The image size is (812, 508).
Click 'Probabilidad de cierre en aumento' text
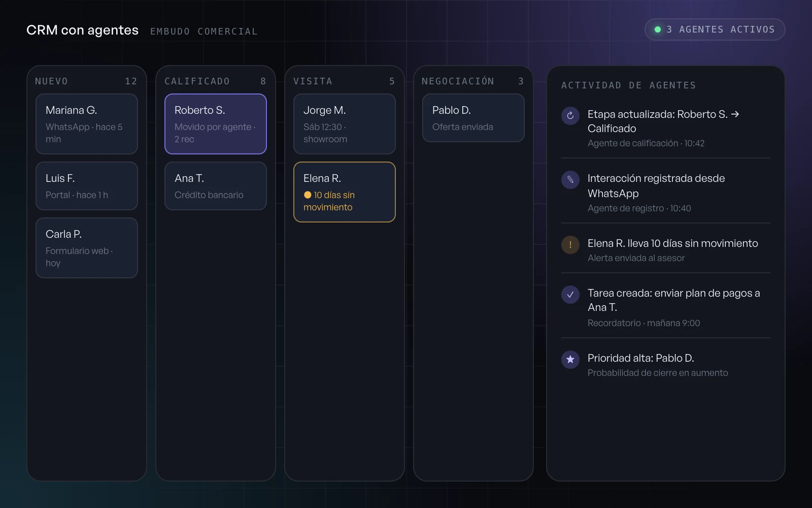click(x=658, y=373)
